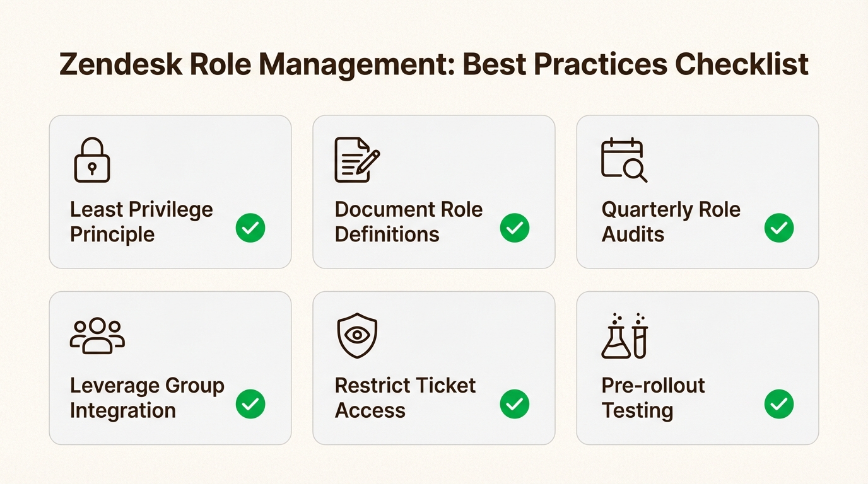Viewport: 868px width, 484px height.
Task: Click the Leverage Group Integration label
Action: [x=146, y=398]
